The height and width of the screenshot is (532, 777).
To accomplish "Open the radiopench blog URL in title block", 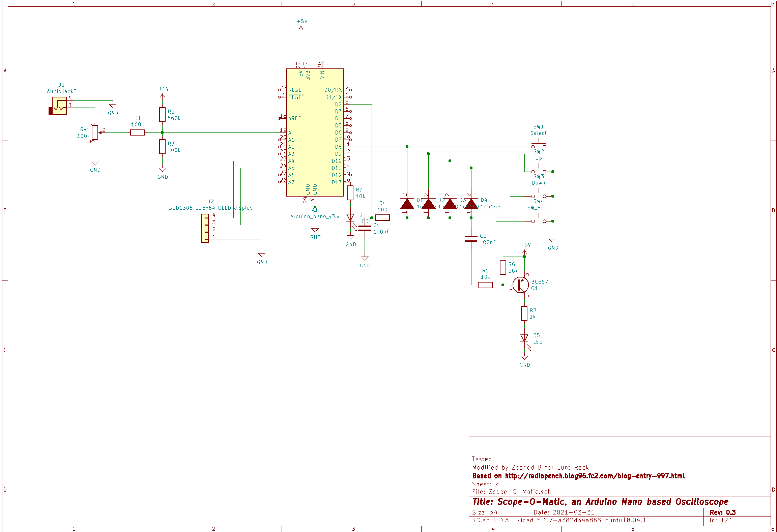I will 595,476.
